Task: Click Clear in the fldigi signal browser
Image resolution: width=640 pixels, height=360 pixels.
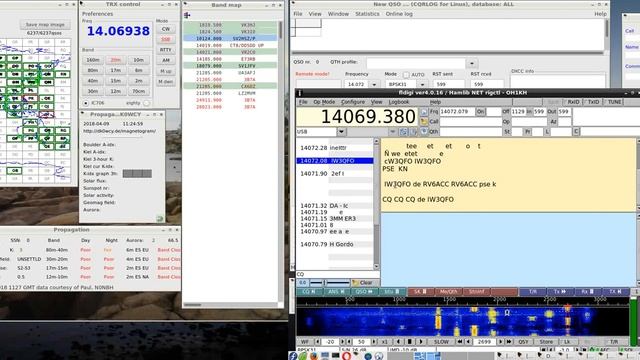Action: click(x=365, y=282)
